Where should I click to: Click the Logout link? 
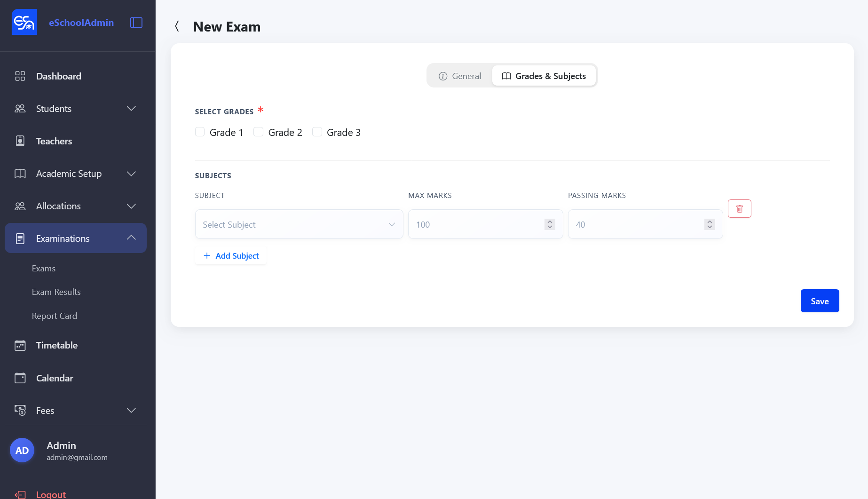pos(51,494)
